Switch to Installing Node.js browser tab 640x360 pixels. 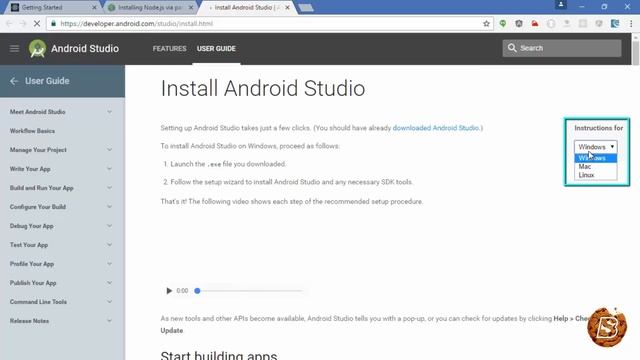pyautogui.click(x=149, y=7)
